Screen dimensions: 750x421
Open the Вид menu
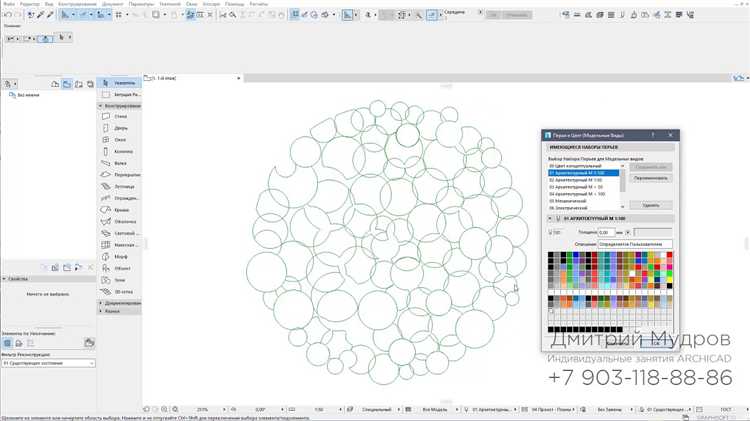coord(49,4)
